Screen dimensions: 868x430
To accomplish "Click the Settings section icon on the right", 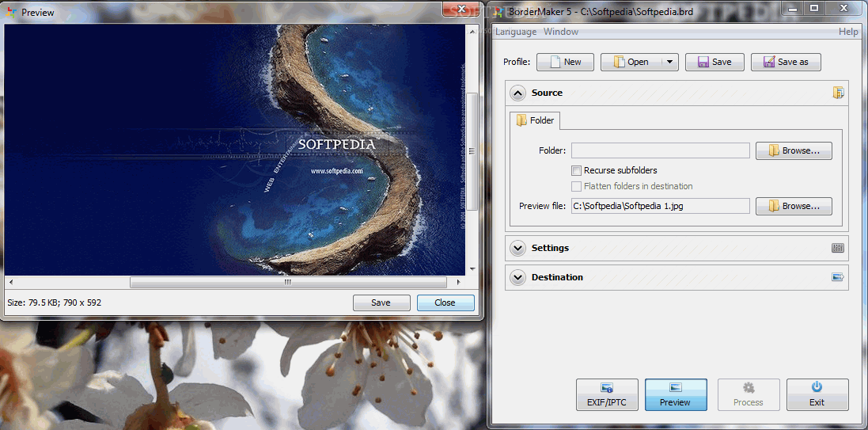I will pyautogui.click(x=838, y=248).
